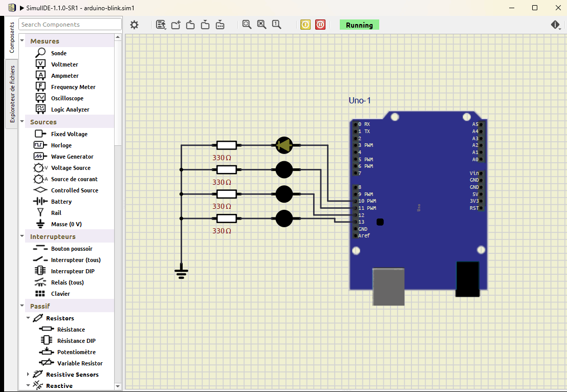Click the red pause simulation button

(320, 25)
